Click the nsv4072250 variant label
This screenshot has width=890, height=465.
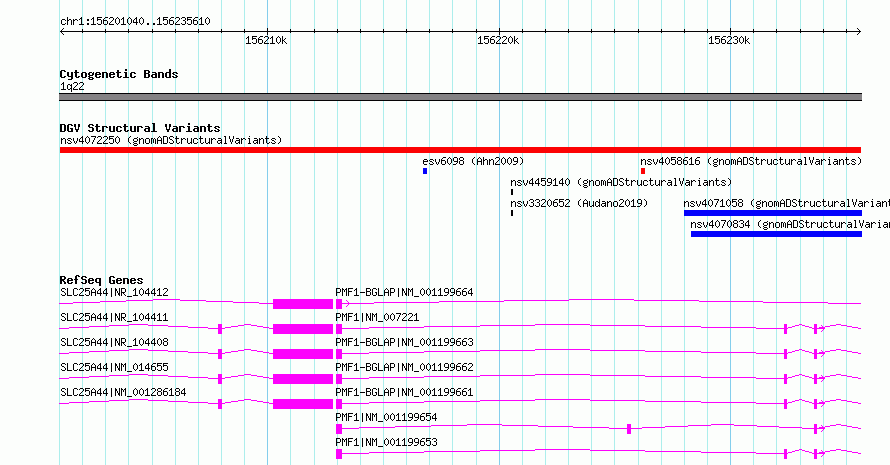pyautogui.click(x=171, y=140)
